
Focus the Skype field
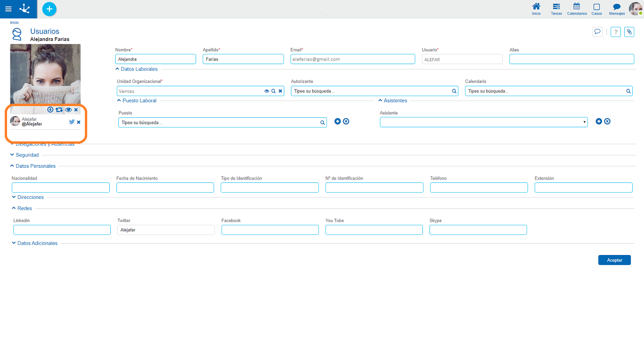point(478,230)
